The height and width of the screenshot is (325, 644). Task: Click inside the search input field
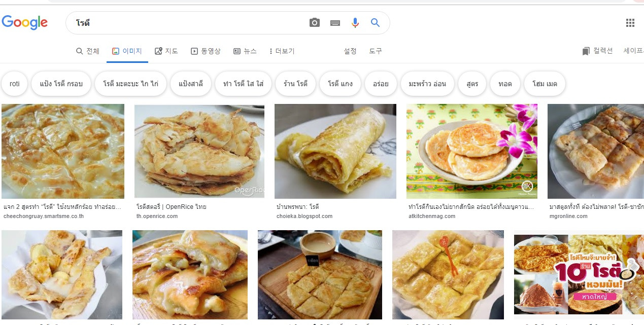point(178,22)
